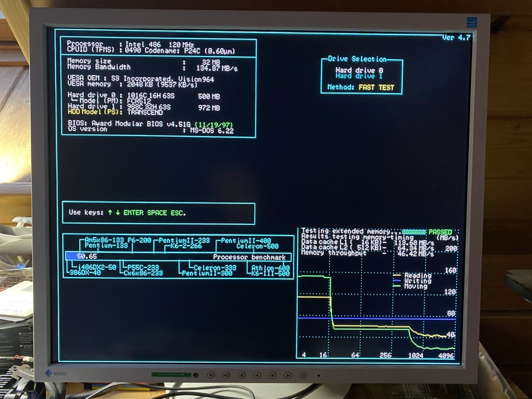The width and height of the screenshot is (532, 399).
Task: Click the 'TRANSCEND' HDD model text
Action: (145, 112)
